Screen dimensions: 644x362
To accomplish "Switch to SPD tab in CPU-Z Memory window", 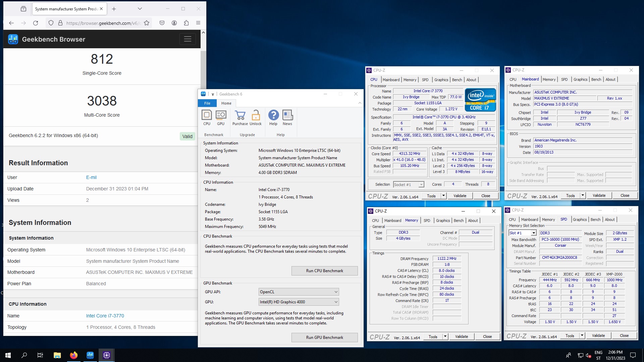I will coord(427,221).
